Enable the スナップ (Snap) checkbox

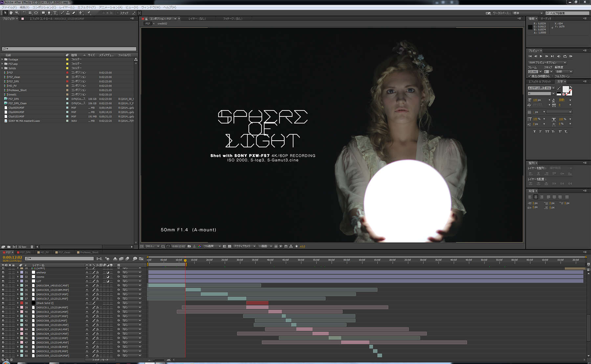coord(118,13)
